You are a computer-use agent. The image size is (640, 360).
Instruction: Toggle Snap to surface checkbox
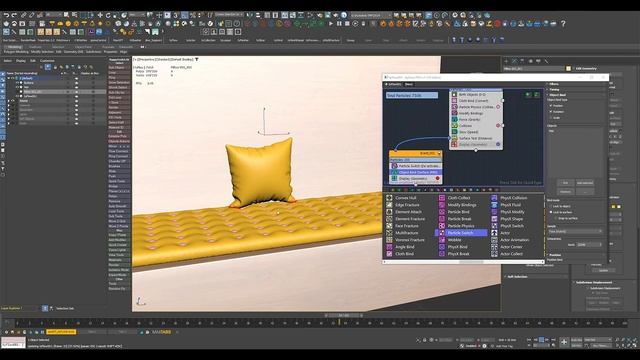click(x=556, y=218)
